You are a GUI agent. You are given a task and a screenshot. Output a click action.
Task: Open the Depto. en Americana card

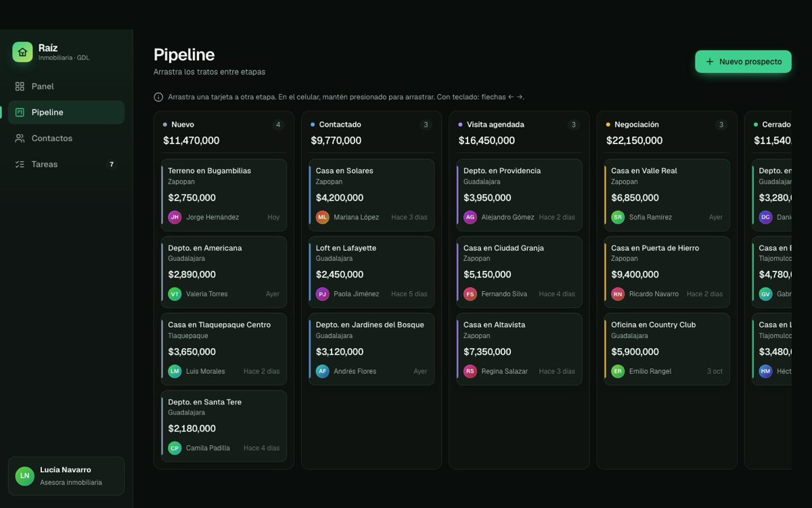[x=224, y=272]
